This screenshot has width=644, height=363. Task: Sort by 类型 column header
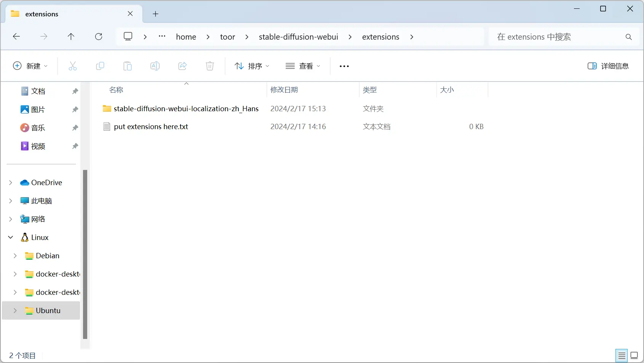pos(370,90)
